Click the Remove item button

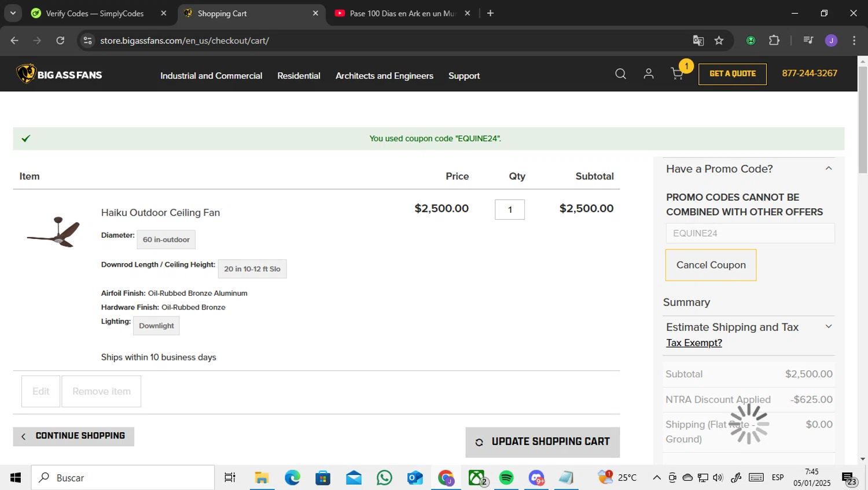click(101, 392)
